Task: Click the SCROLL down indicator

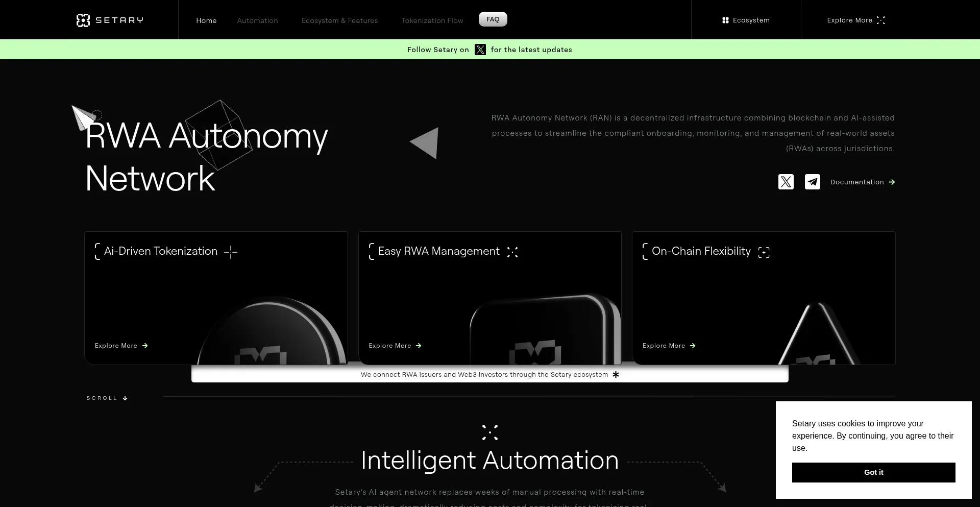Action: pyautogui.click(x=107, y=398)
